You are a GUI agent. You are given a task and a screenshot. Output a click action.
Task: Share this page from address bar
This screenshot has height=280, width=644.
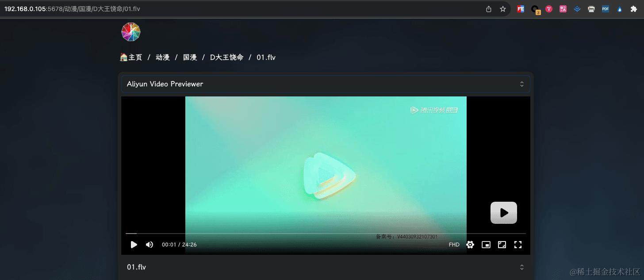pyautogui.click(x=489, y=9)
